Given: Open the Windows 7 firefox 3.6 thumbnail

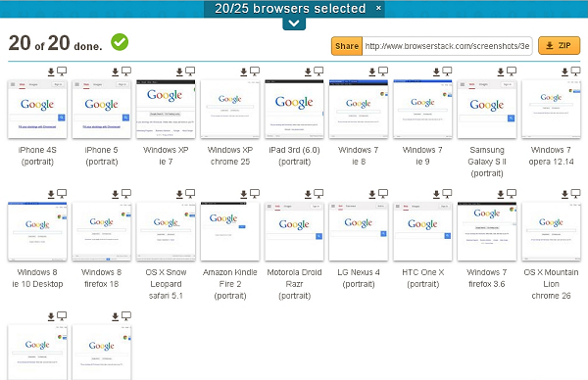Looking at the screenshot, I should 487,231.
